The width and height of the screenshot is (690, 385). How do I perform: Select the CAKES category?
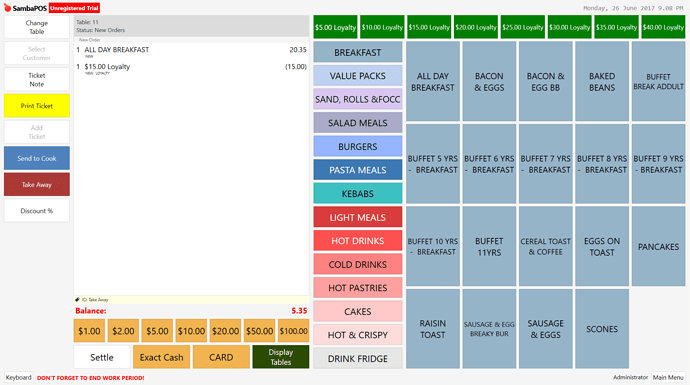pos(358,312)
